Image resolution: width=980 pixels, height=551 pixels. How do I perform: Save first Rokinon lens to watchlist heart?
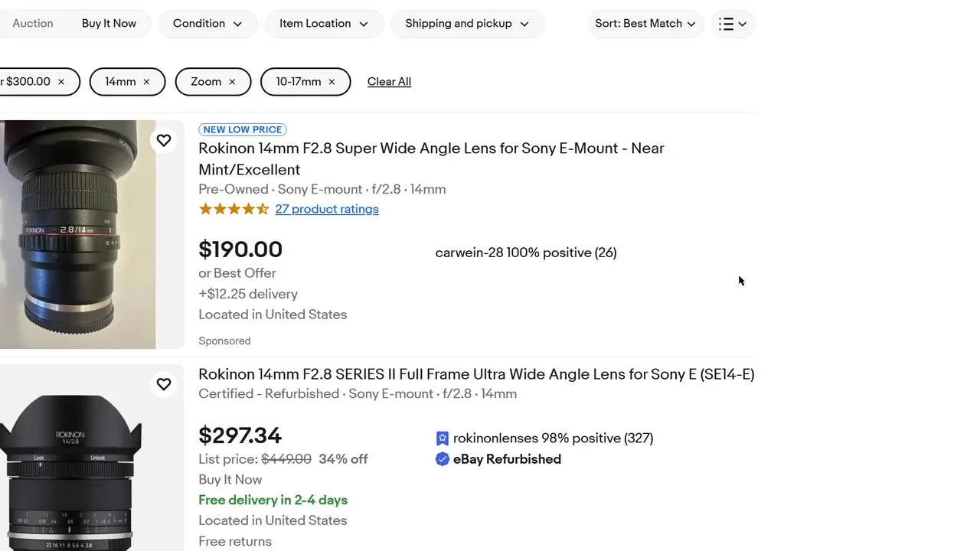click(x=164, y=141)
